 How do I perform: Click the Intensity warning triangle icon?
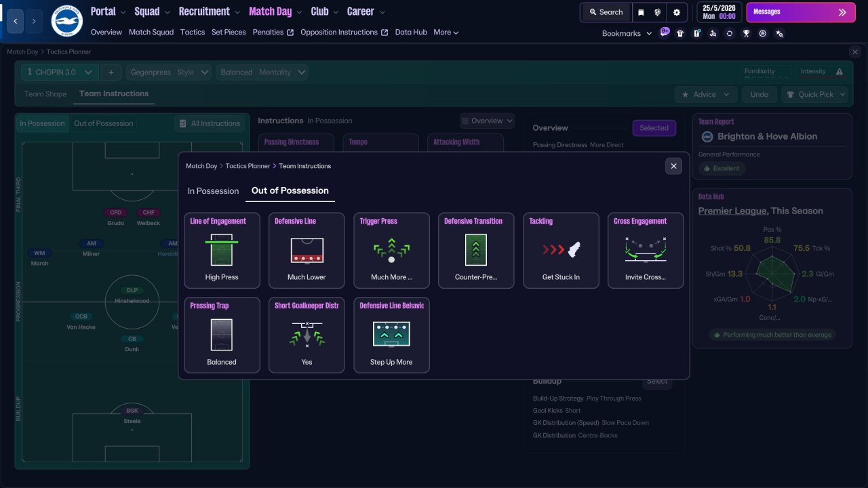[x=840, y=72]
